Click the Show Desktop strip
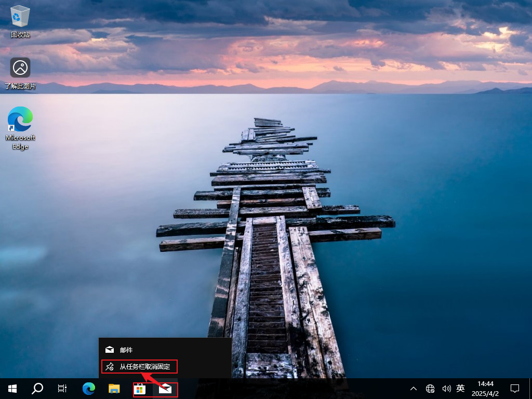 point(530,389)
